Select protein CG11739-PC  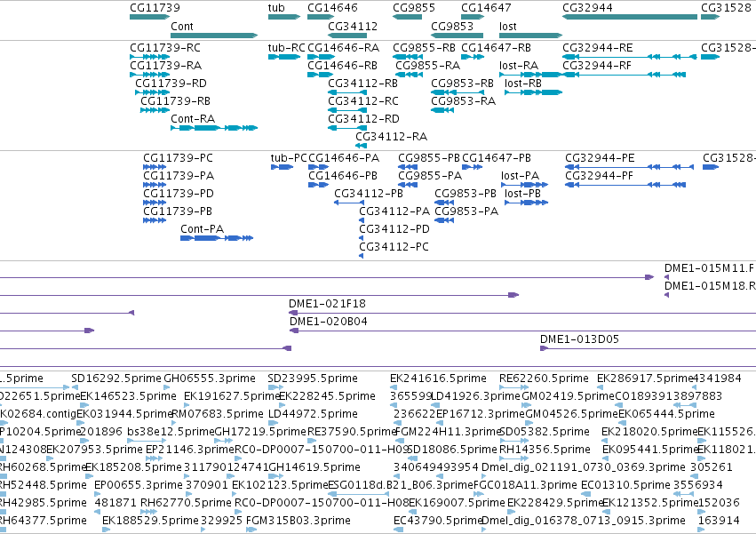click(x=155, y=167)
